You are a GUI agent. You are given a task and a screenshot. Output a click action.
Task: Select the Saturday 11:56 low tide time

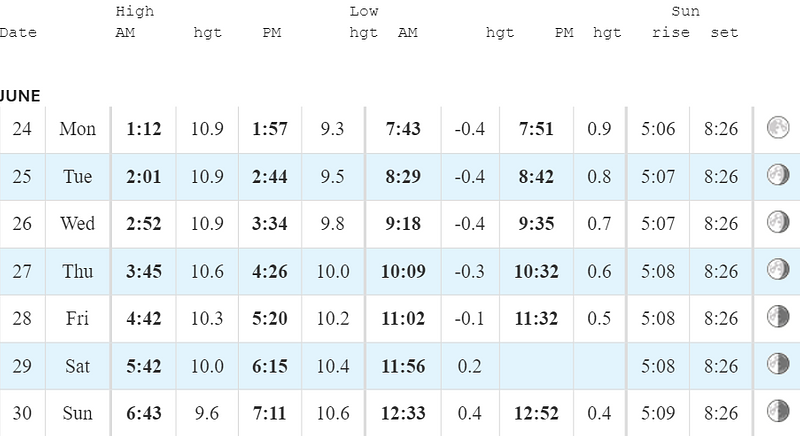point(403,366)
